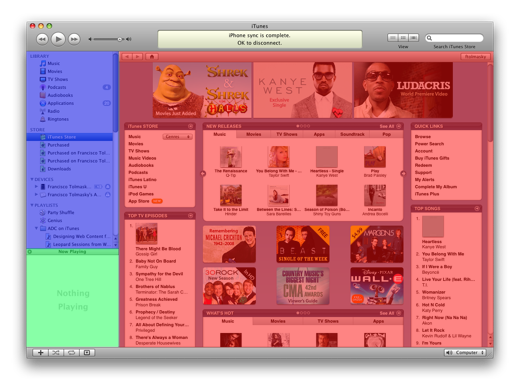Open Music in the Library sidebar

(x=53, y=63)
